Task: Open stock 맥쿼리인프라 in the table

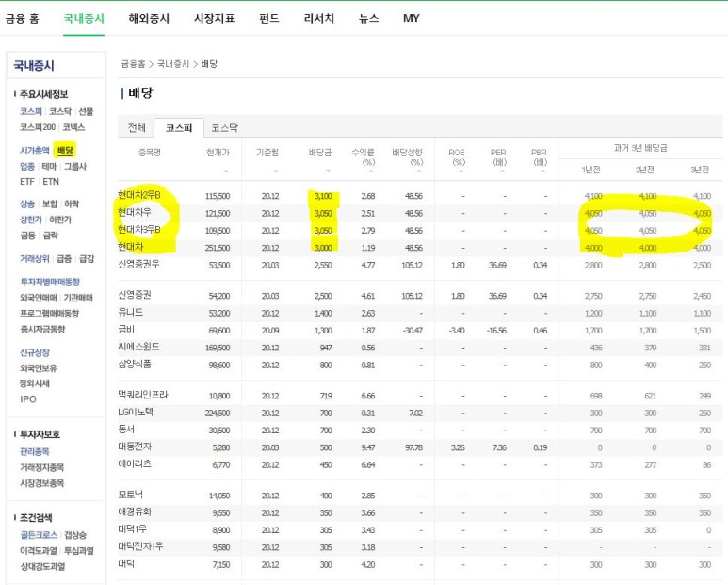Action: [142, 395]
